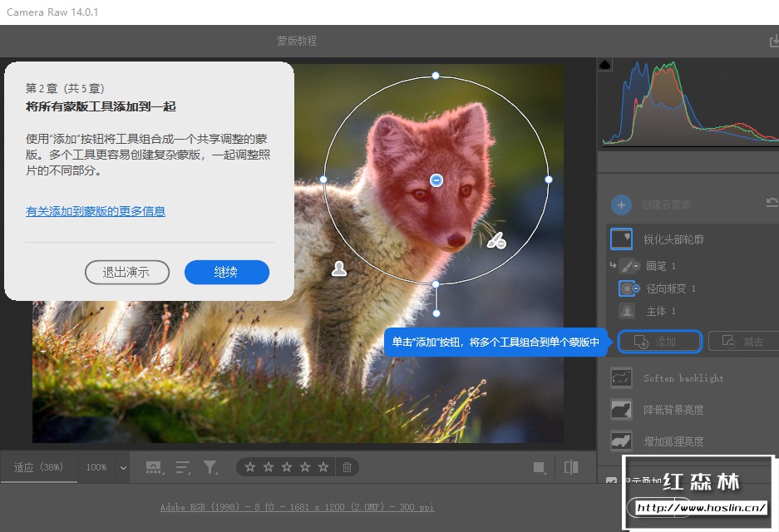Click the blue plus create new mask icon
The height and width of the screenshot is (532, 779).
620,204
